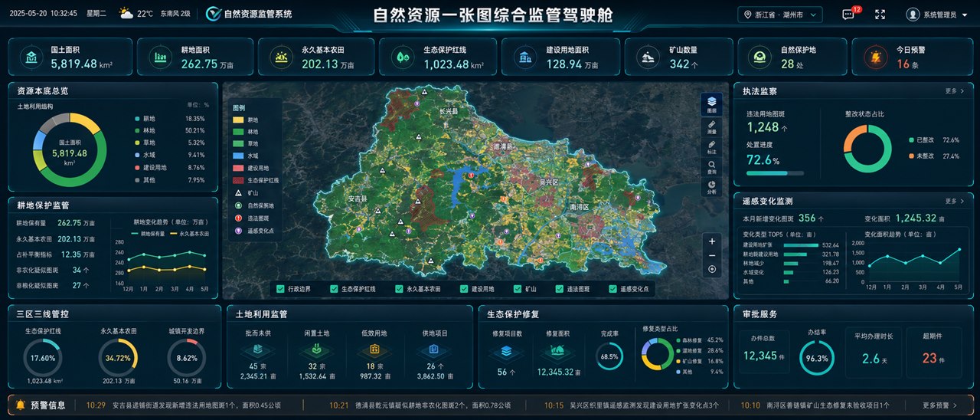980x420 pixels.
Task: Zoom in the map with plus button
Action: click(x=712, y=241)
